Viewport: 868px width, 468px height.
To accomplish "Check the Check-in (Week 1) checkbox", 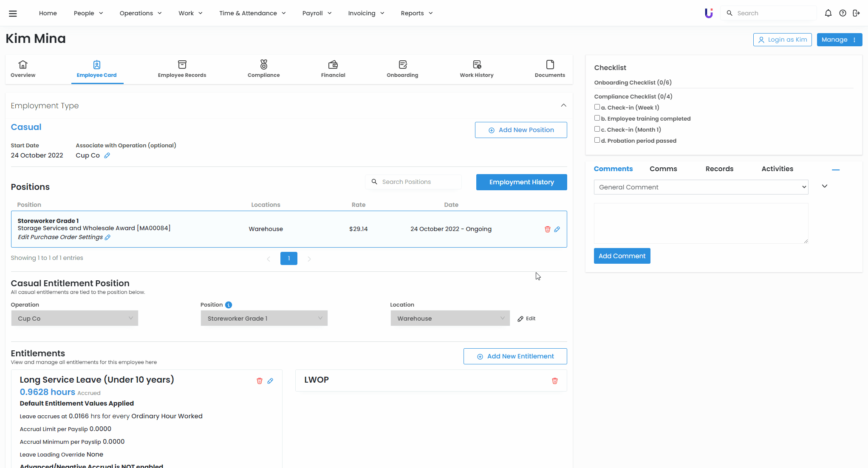I will (x=597, y=107).
